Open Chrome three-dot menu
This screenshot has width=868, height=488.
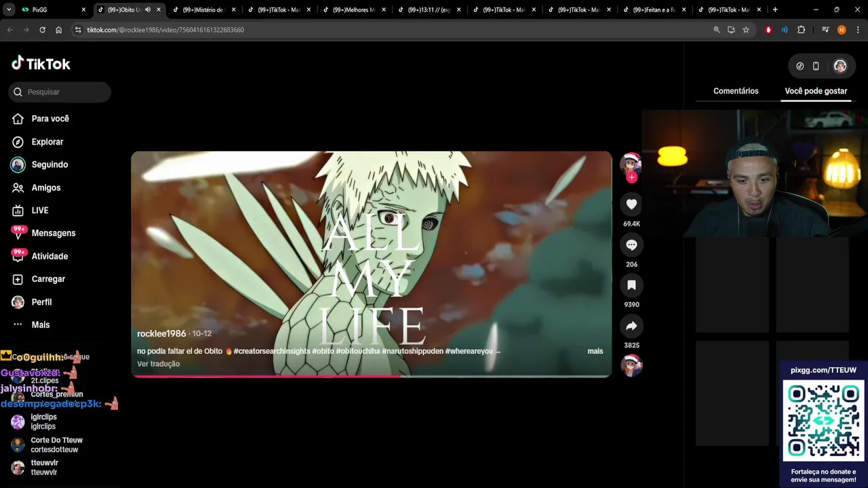pos(857,30)
